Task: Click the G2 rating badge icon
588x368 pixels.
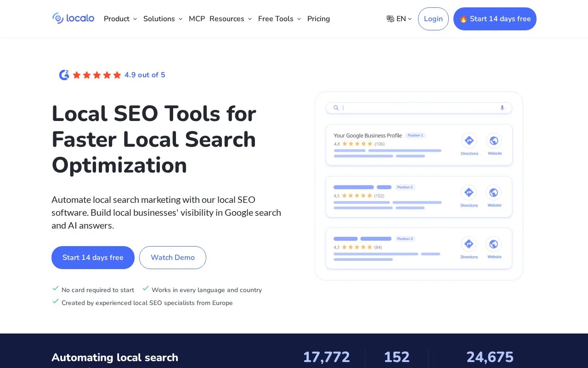Action: [64, 75]
